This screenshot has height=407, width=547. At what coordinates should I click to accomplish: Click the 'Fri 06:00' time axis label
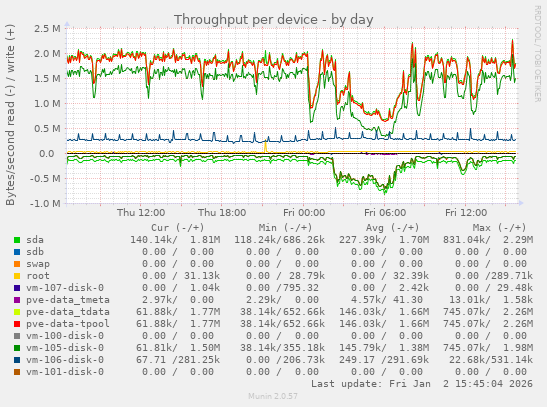pyautogui.click(x=385, y=213)
